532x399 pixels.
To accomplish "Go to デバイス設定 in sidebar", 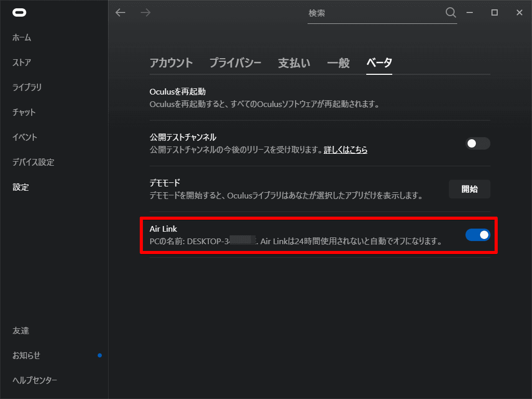I will (x=33, y=162).
